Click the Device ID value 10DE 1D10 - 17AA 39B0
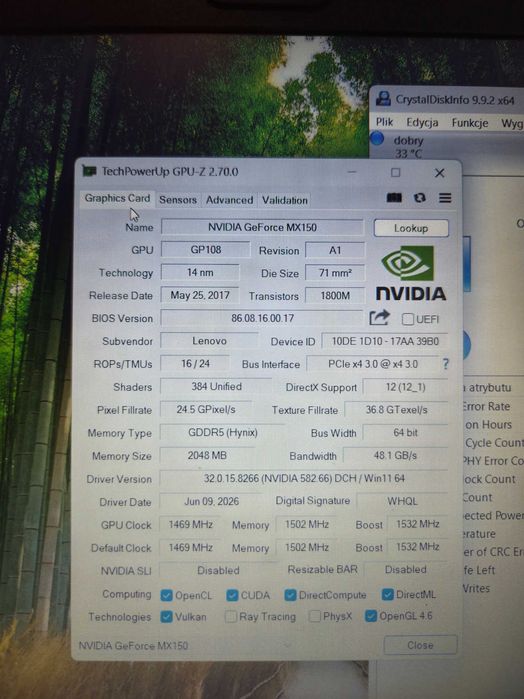This screenshot has height=699, width=524. pyautogui.click(x=385, y=341)
